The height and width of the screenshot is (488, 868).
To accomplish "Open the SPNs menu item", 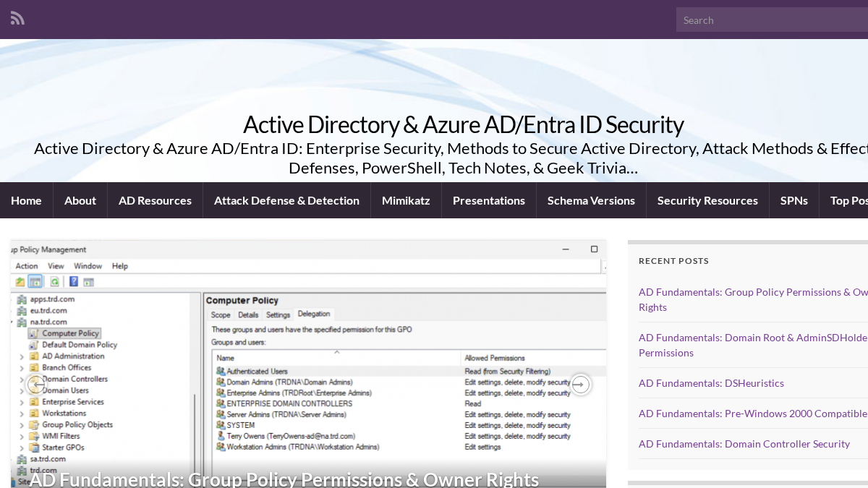I will [794, 200].
